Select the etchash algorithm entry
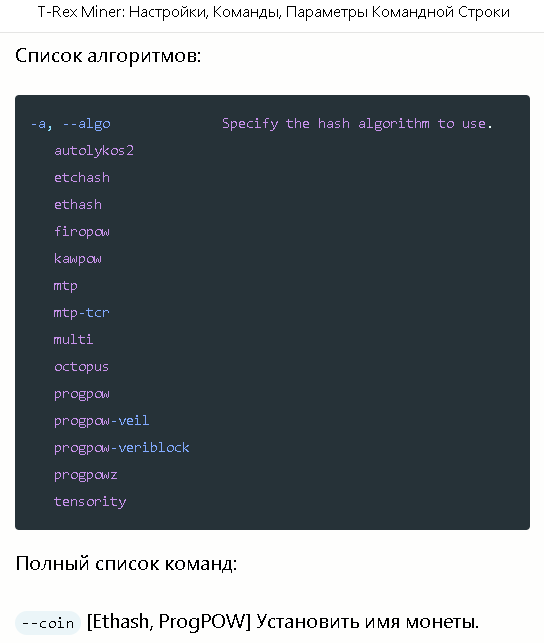 point(82,178)
